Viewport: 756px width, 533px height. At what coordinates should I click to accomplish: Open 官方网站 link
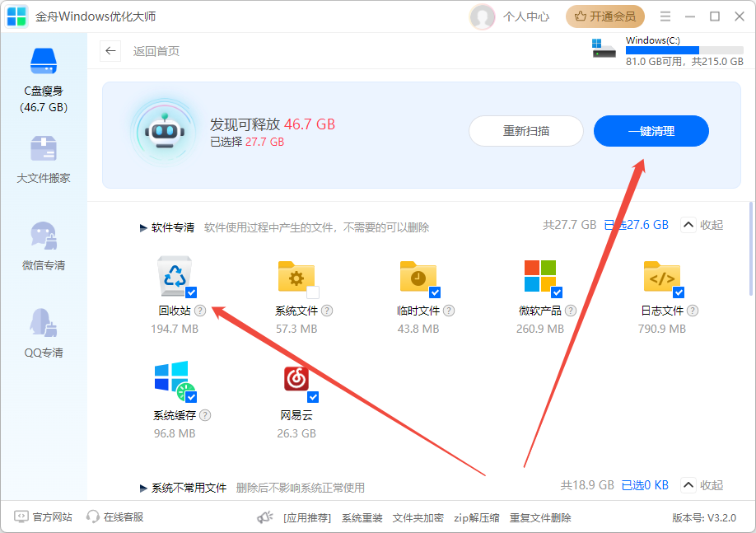[x=44, y=517]
